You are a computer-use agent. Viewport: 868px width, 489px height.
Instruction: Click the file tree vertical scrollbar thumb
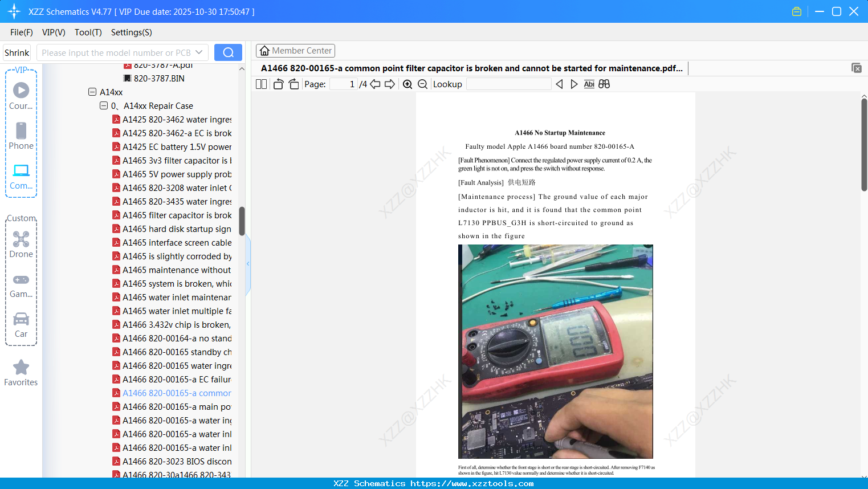click(242, 221)
